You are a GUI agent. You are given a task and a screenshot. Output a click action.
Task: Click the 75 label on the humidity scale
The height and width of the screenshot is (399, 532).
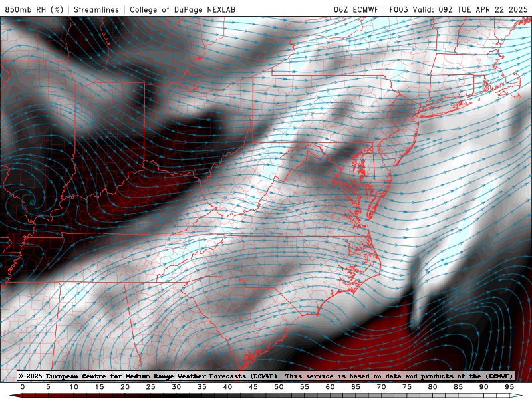(x=407, y=387)
